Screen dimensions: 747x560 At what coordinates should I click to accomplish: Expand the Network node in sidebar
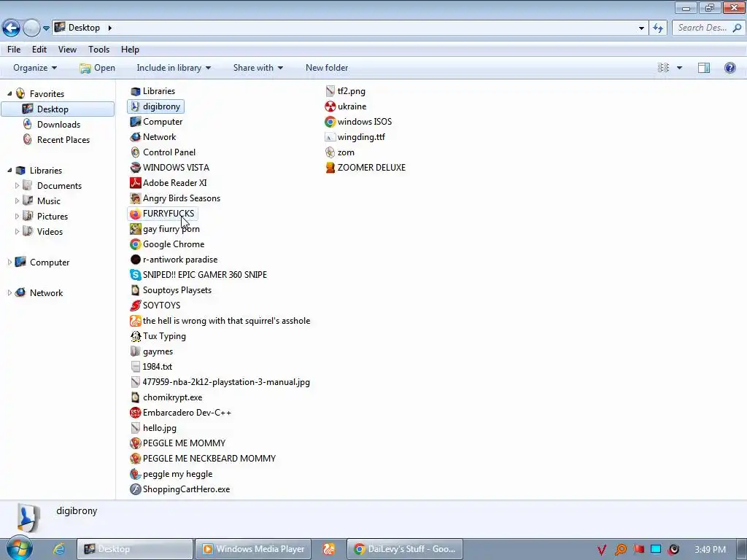click(9, 293)
